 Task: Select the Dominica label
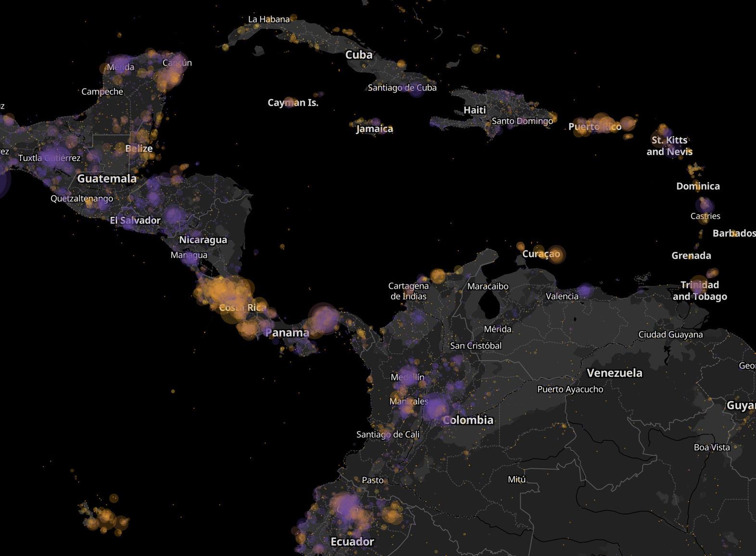click(x=698, y=186)
